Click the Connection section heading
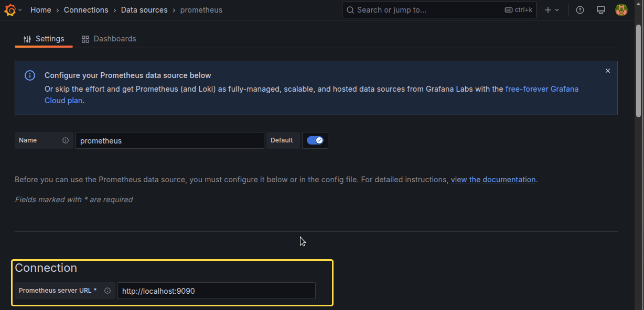 [46, 268]
